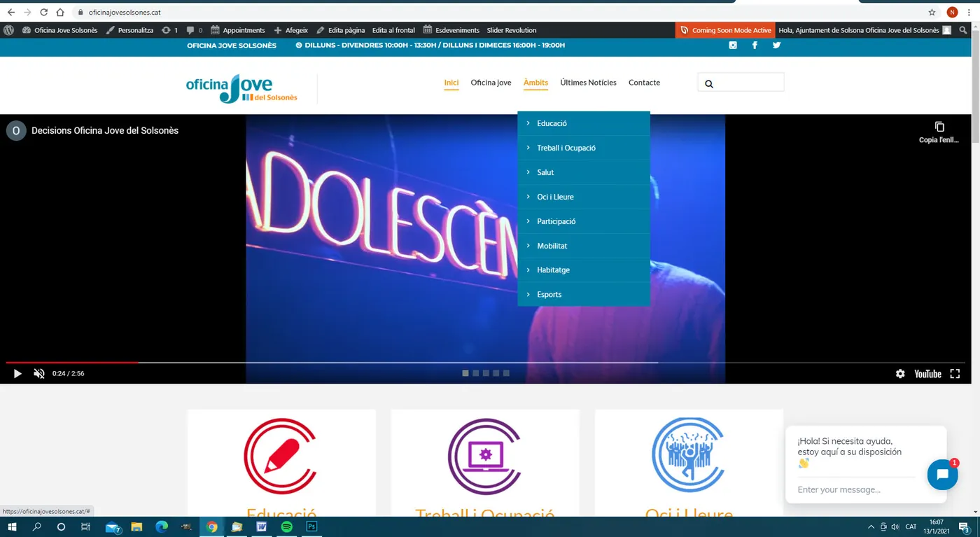Click the Coming Soon Mode Active button
This screenshot has width=980, height=537.
tap(727, 30)
